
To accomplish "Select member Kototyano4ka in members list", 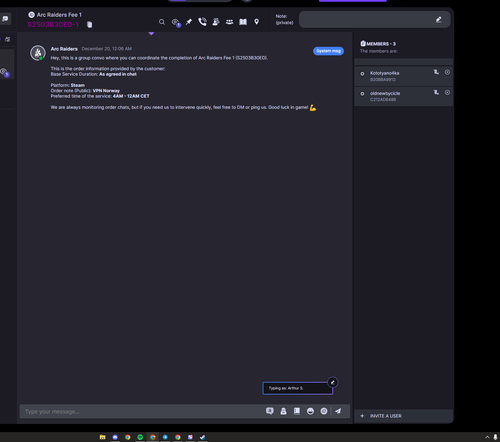I will pos(403,76).
